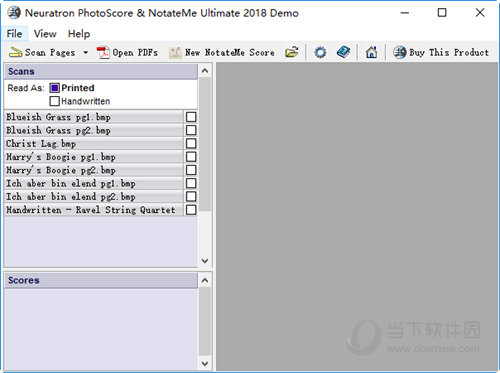Click the Scans panel header

pos(101,71)
